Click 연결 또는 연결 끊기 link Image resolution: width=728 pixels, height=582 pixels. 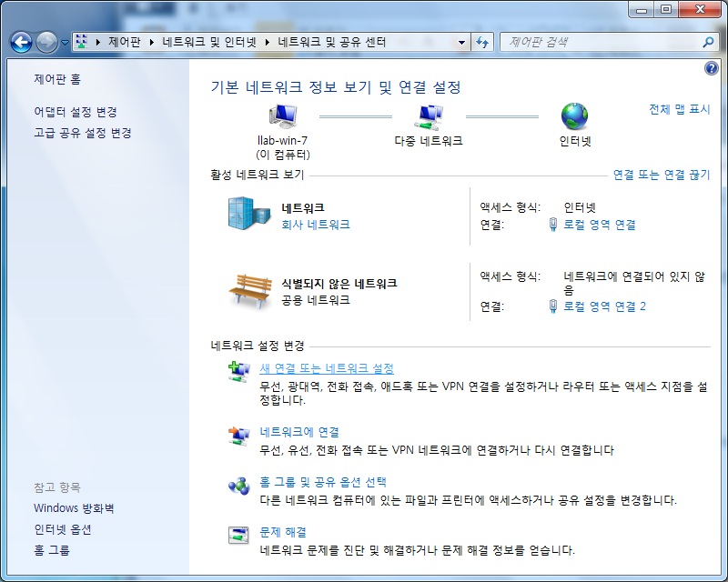click(x=662, y=175)
